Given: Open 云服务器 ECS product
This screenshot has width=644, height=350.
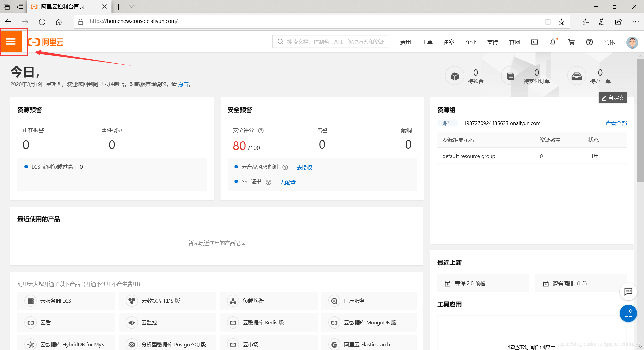Looking at the screenshot, I should 66,301.
